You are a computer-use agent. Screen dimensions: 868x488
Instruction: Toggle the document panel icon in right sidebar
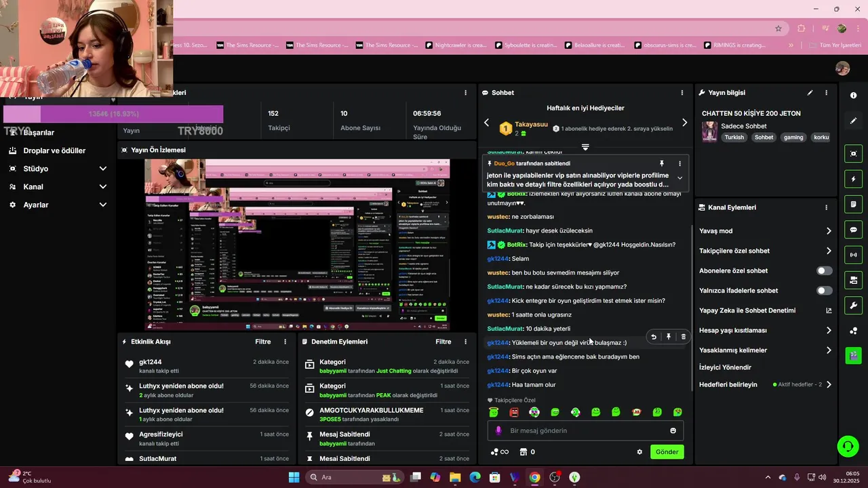[x=853, y=204]
